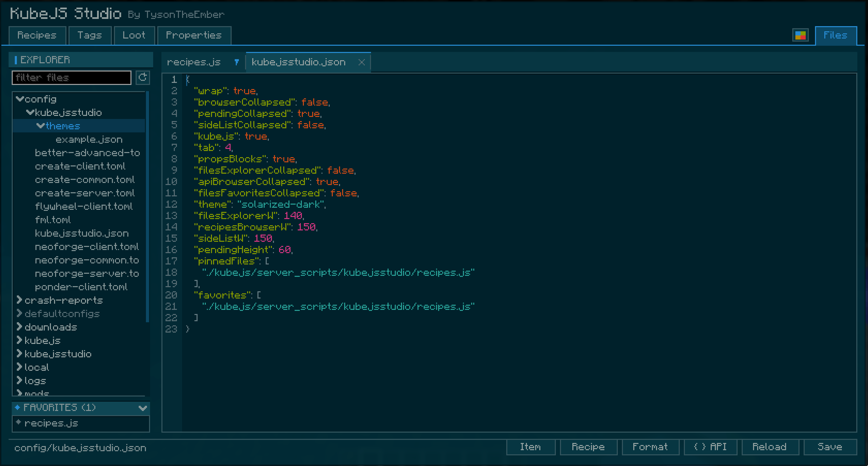Open neoforge-server config file
The image size is (868, 466).
(79, 273)
